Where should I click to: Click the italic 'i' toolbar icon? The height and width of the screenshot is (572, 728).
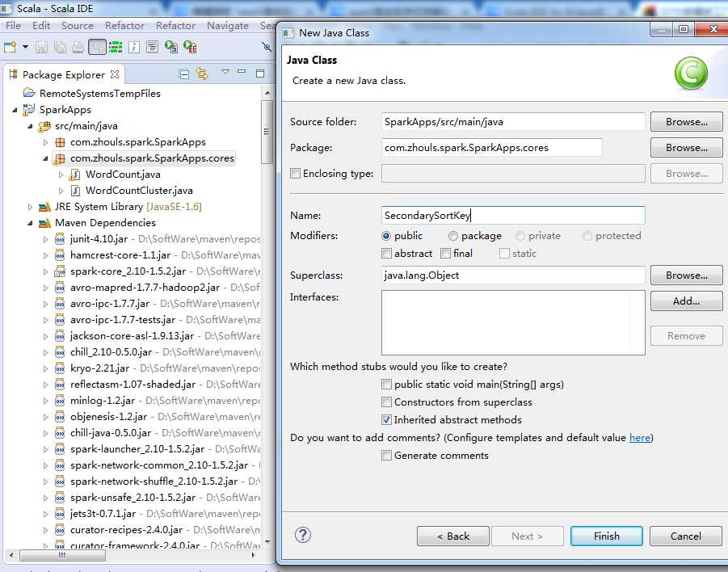(134, 47)
